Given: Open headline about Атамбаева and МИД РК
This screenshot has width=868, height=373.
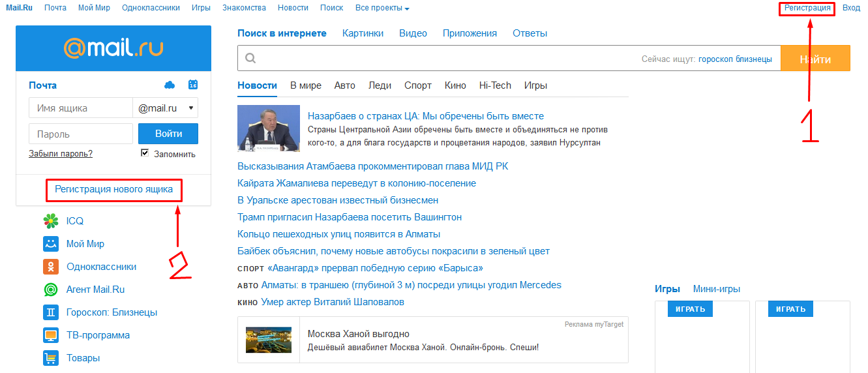Looking at the screenshot, I should tap(372, 166).
